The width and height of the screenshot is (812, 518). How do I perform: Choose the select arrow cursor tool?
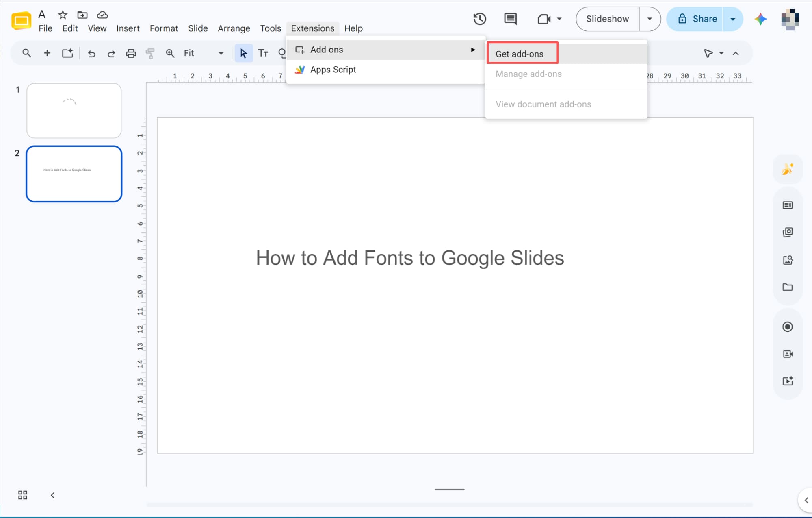244,53
